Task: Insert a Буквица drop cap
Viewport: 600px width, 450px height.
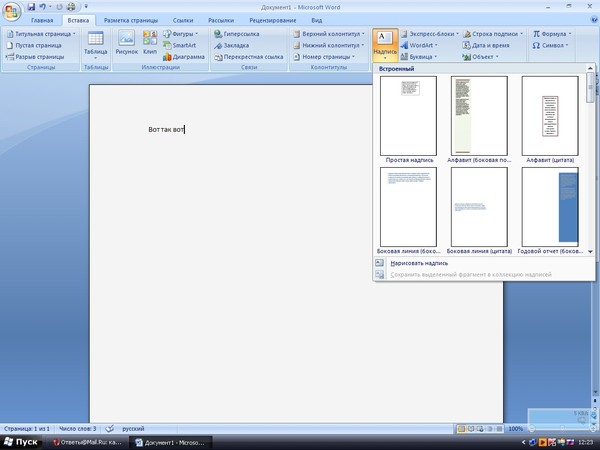Action: pyautogui.click(x=418, y=57)
